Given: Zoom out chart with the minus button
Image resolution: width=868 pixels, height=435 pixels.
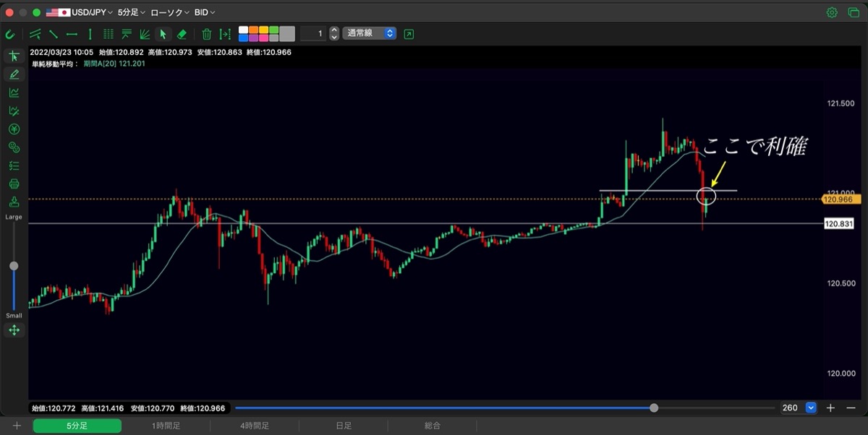Looking at the screenshot, I should pos(850,408).
